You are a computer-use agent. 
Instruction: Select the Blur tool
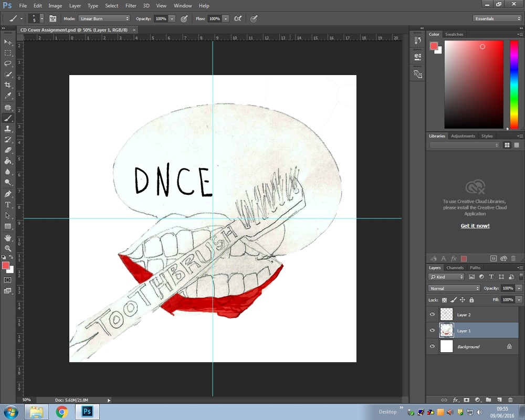[x=8, y=172]
